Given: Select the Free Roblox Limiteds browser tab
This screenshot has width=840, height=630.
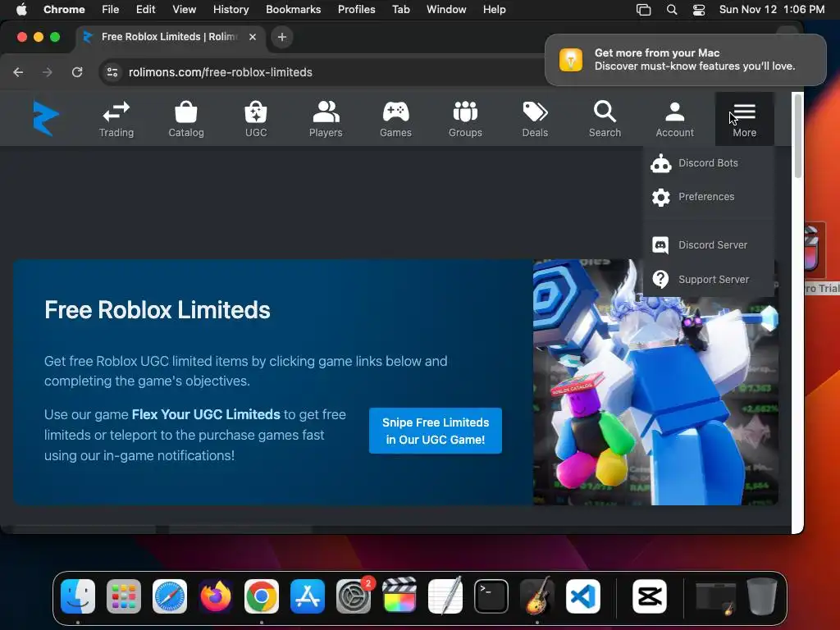Looking at the screenshot, I should (169, 36).
